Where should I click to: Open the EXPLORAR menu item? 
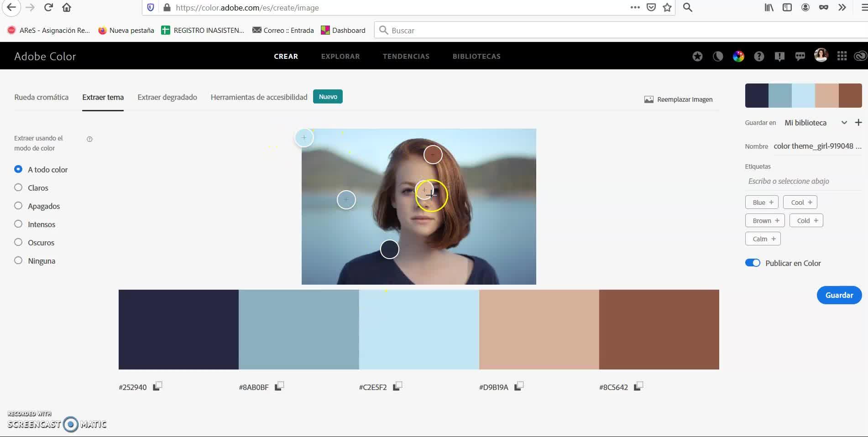point(340,57)
